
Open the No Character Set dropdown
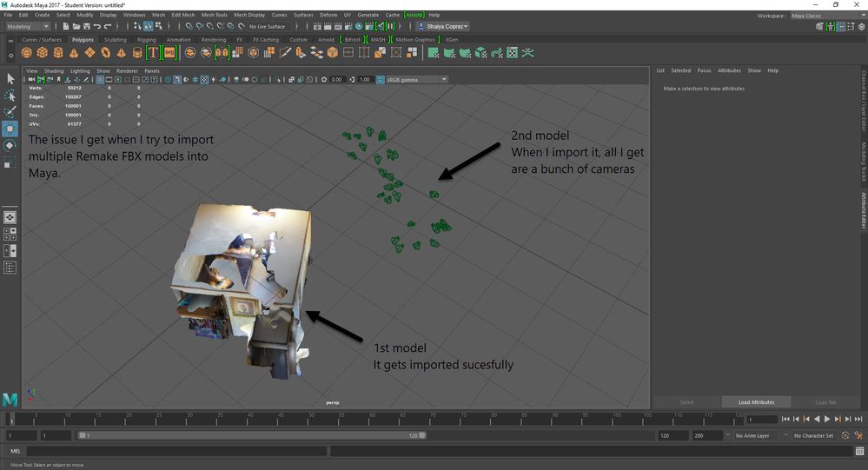pos(814,435)
